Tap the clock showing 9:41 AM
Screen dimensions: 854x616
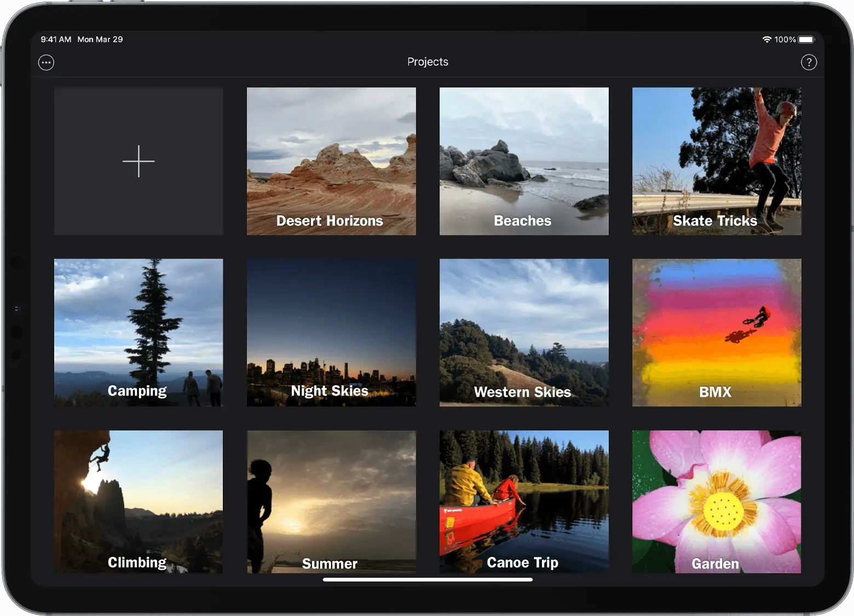coord(55,39)
